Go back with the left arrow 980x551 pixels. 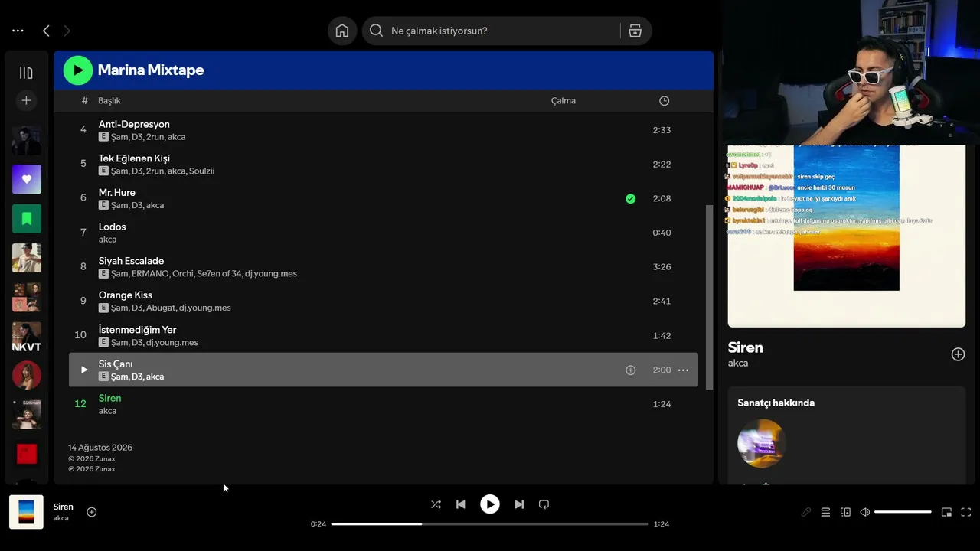click(x=46, y=31)
